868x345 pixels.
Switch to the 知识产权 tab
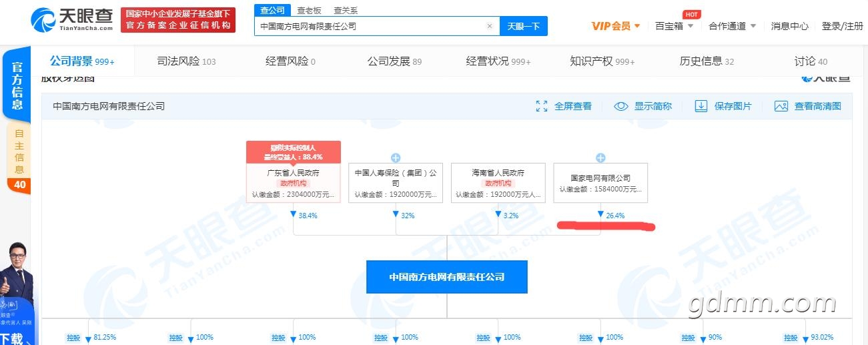(x=602, y=61)
